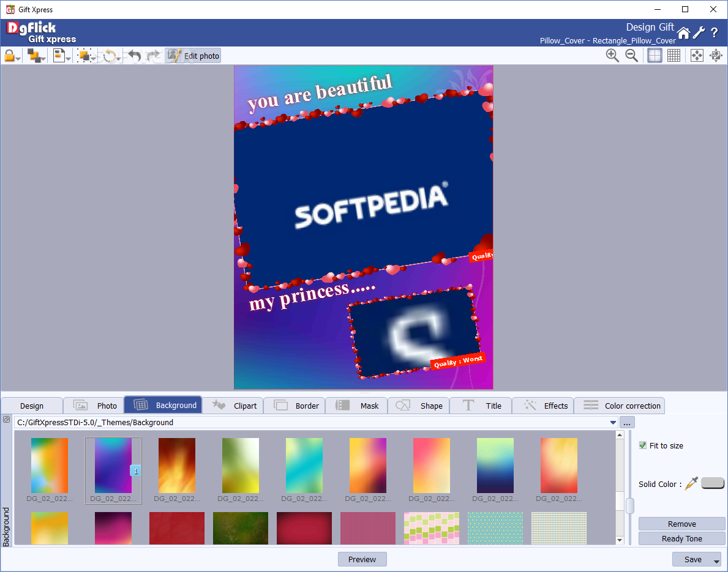
Task: Select the rainbow orange-blue background thumbnail
Action: tap(50, 466)
